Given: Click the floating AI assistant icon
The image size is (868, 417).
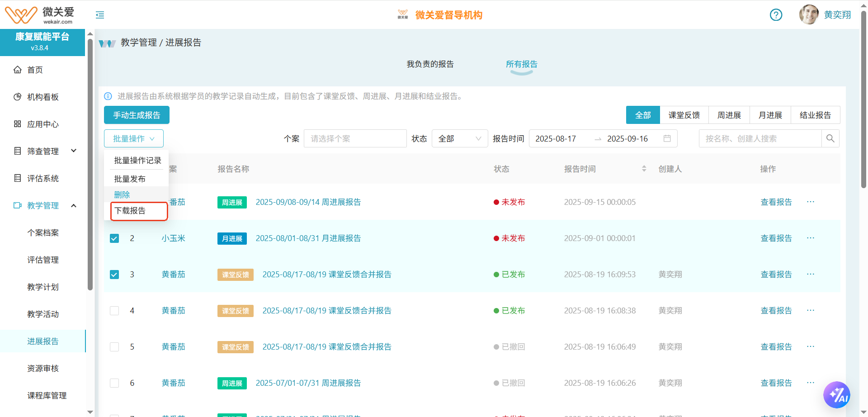Looking at the screenshot, I should click(x=837, y=394).
